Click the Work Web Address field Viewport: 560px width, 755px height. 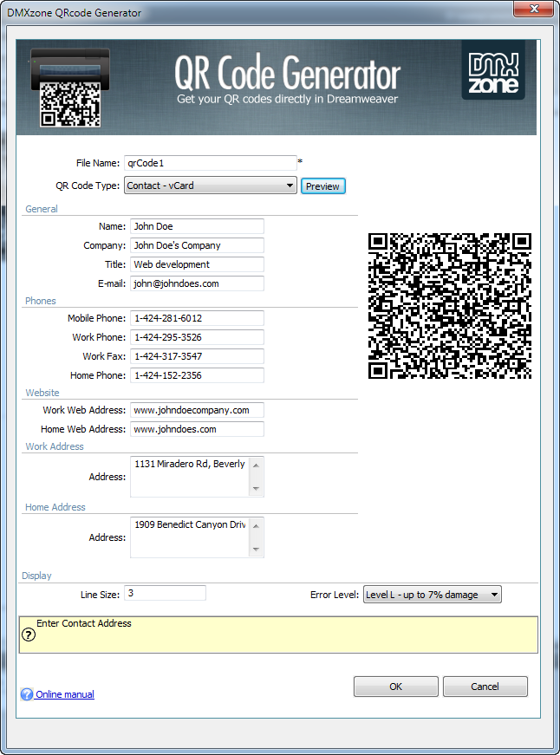(197, 410)
